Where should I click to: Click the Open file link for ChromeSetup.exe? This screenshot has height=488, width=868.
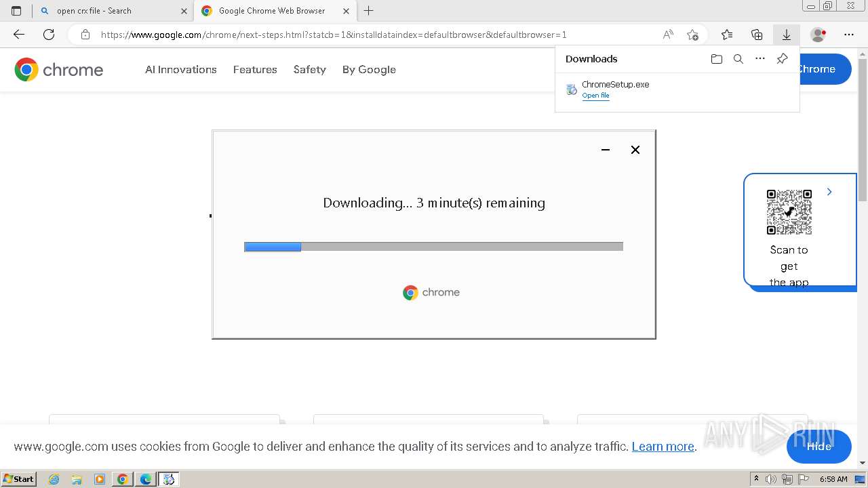595,96
